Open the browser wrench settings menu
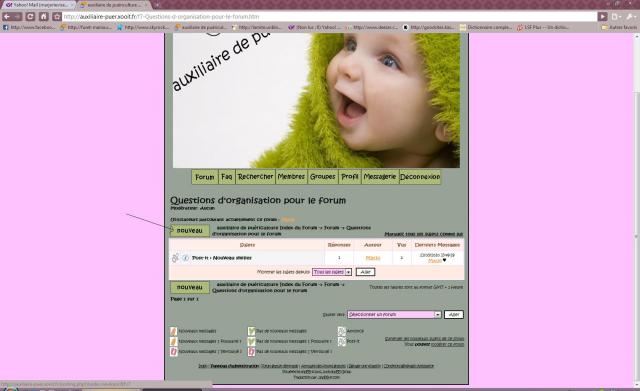Viewport: 640px width, 391px height. coord(631,17)
